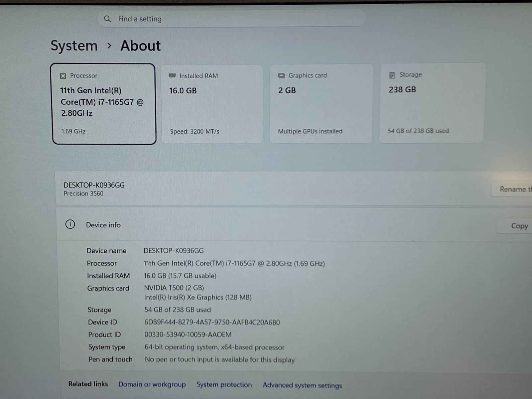
Task: Click the breadcrumb chevron between System and About
Action: 109,46
